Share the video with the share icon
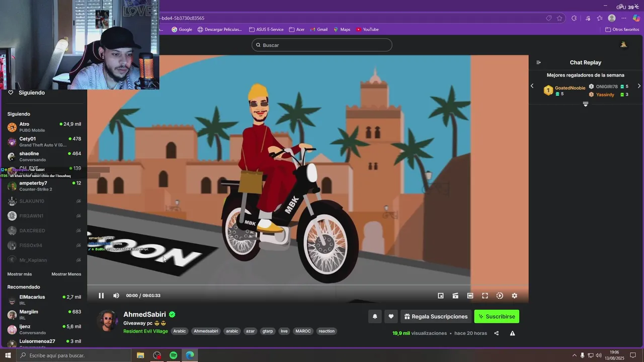Image resolution: width=644 pixels, height=362 pixels. coord(496,333)
